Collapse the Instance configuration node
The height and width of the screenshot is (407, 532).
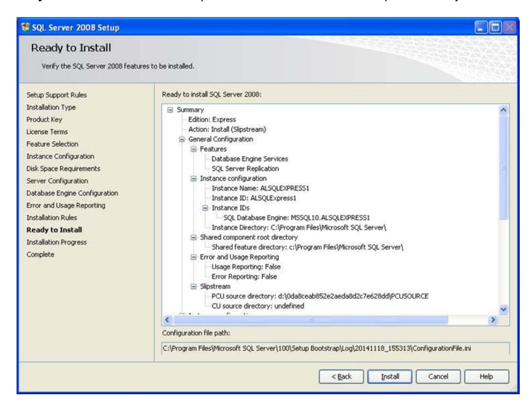click(x=194, y=179)
